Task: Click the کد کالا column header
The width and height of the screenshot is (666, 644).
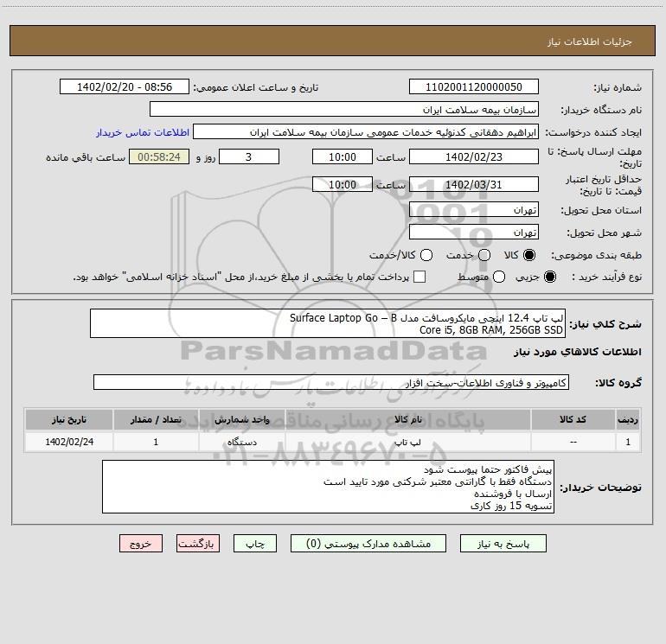Action: point(573,419)
